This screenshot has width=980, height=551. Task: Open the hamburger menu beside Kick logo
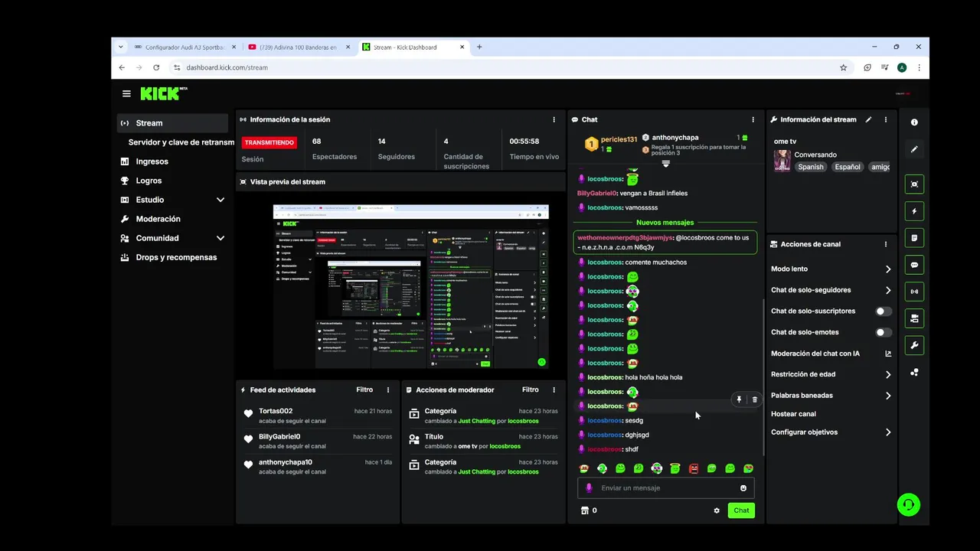[x=126, y=93]
